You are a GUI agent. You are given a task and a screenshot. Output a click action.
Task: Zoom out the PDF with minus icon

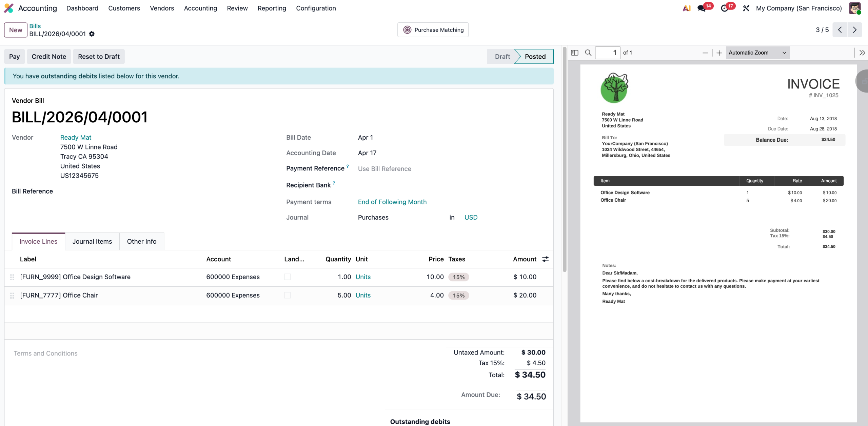pyautogui.click(x=705, y=53)
